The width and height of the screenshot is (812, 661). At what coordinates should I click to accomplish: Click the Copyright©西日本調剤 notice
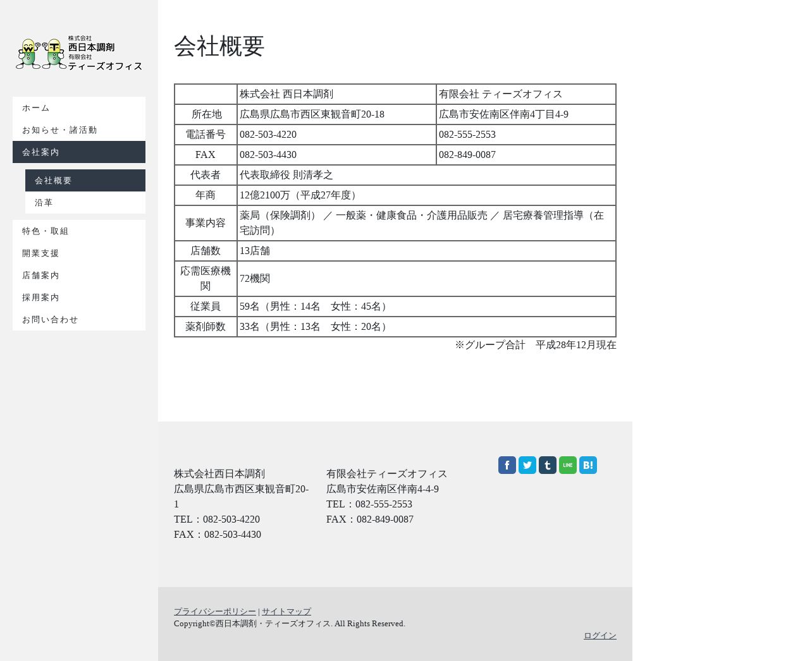point(290,624)
